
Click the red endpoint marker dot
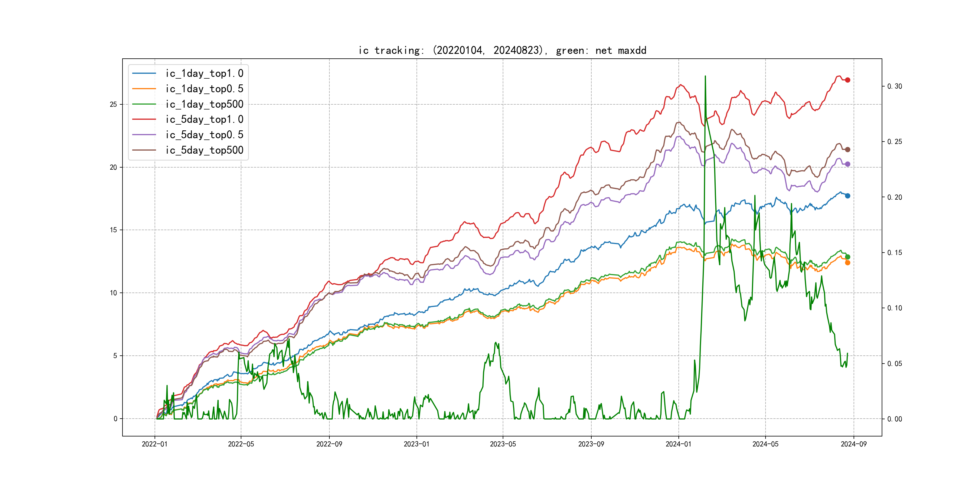pos(847,80)
